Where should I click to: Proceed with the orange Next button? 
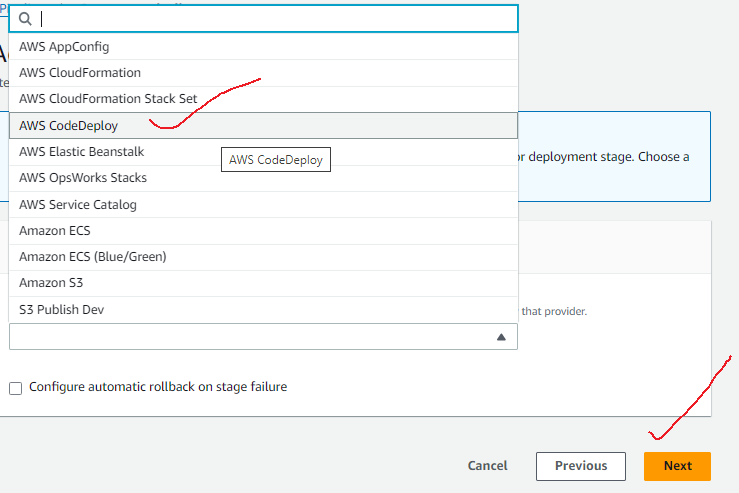point(677,466)
